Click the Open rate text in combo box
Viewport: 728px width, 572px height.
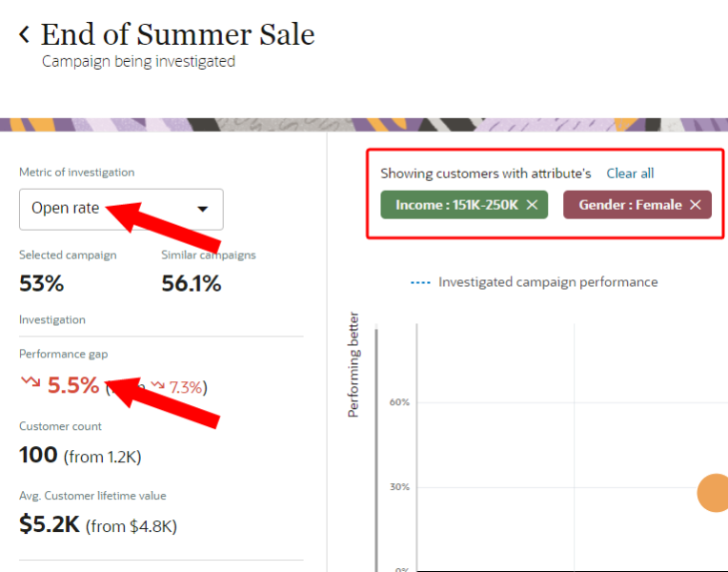65,208
